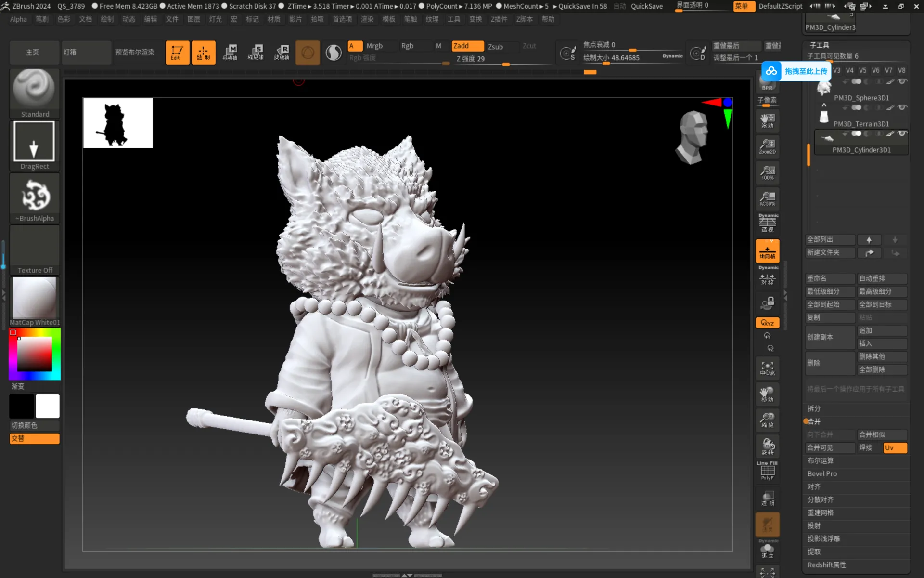Image resolution: width=924 pixels, height=578 pixels.
Task: Toggle visibility eye of PM3D_Terrain3D1
Action: pyautogui.click(x=902, y=107)
